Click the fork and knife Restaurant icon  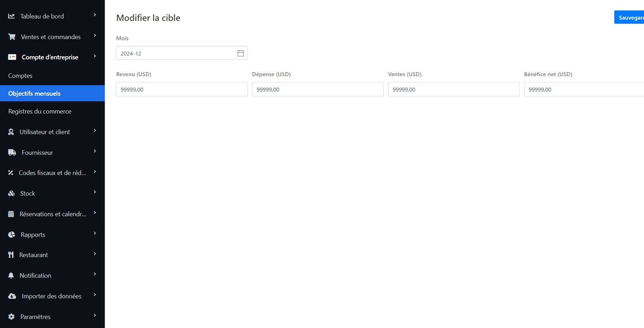11,255
